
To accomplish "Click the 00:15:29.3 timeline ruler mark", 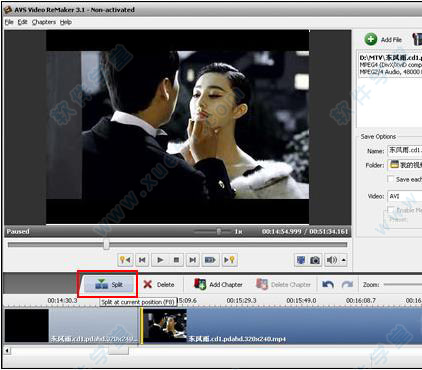I will click(x=241, y=301).
